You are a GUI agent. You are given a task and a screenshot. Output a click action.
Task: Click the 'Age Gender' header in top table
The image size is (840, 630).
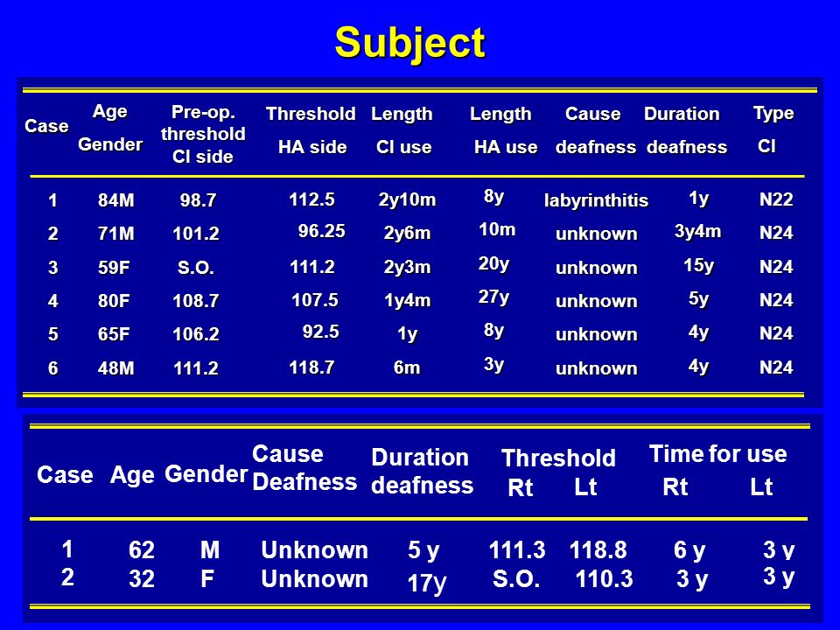(x=110, y=128)
